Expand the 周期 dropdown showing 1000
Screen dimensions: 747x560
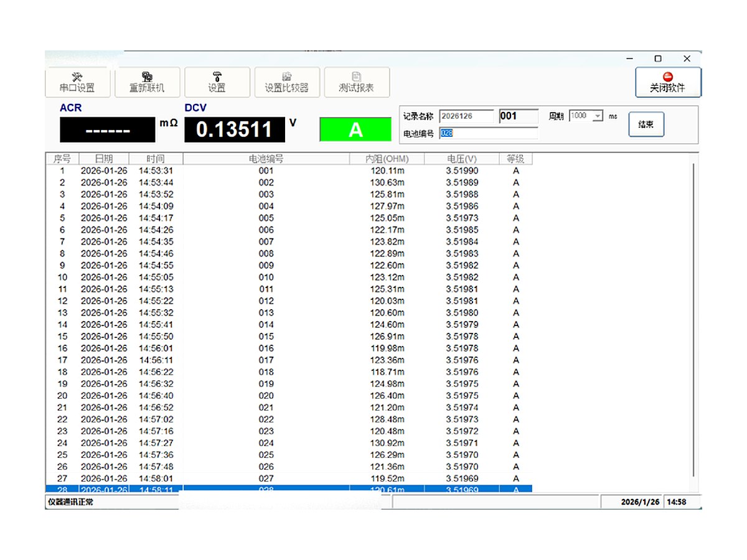point(598,116)
